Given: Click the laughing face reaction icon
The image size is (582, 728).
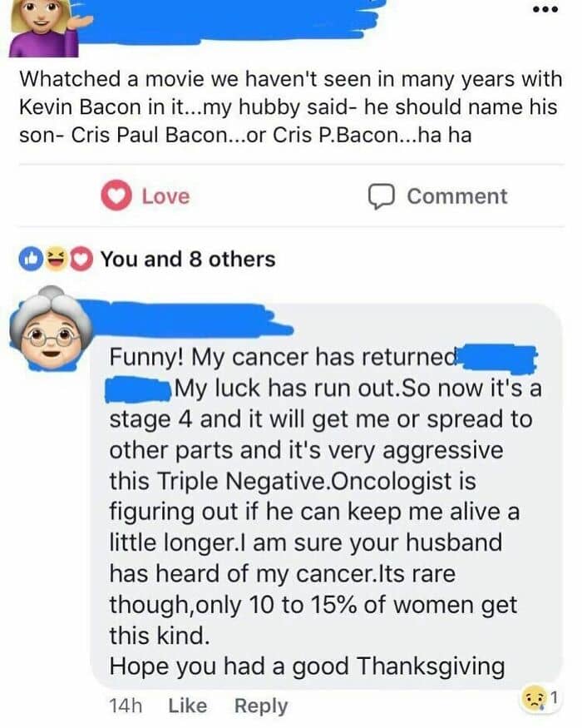Looking at the screenshot, I should tap(57, 259).
